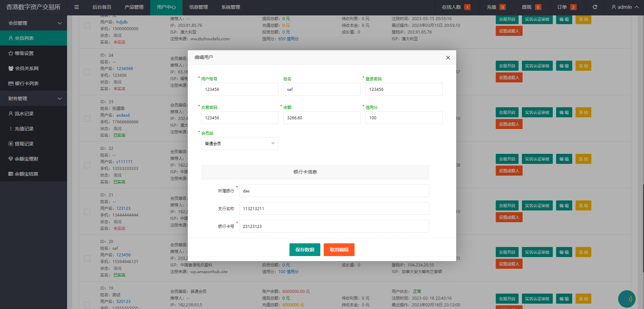Click the star icon beside 等级设置
Image resolution: width=644 pixels, height=309 pixels.
11,53
